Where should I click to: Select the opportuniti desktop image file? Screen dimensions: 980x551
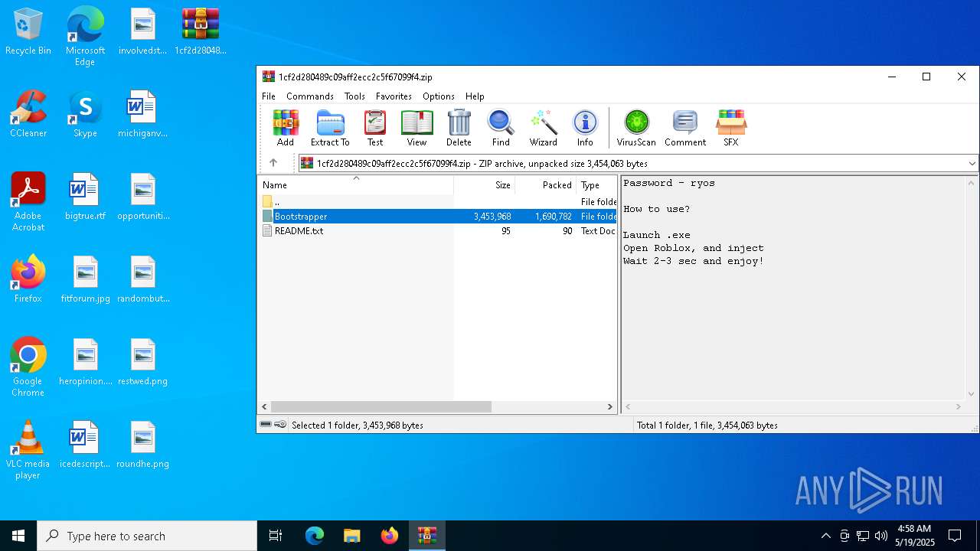[143, 197]
